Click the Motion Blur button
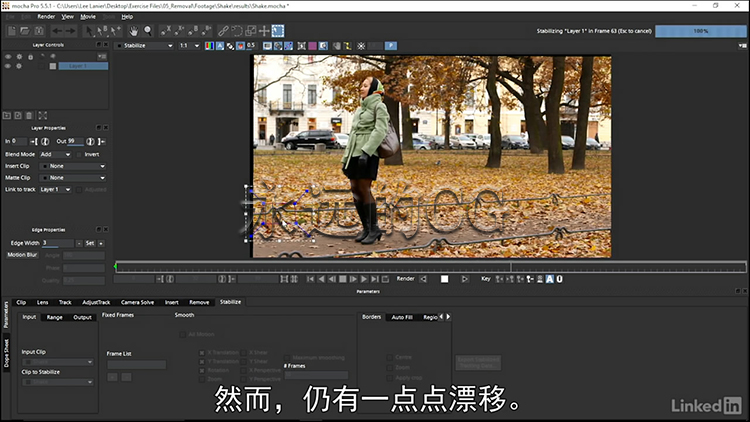Viewport: 750px width, 422px height. coord(22,255)
